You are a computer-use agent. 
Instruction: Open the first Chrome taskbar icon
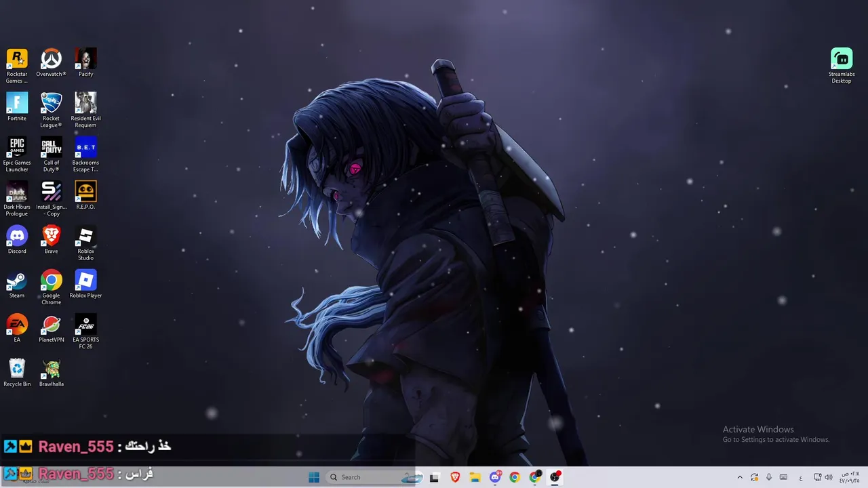click(x=515, y=477)
